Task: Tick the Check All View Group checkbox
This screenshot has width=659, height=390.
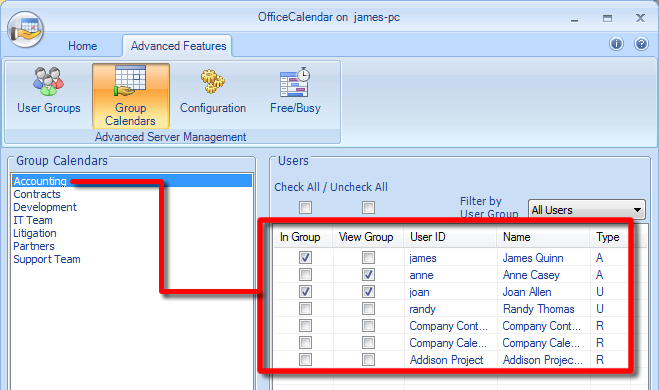Action: [369, 207]
